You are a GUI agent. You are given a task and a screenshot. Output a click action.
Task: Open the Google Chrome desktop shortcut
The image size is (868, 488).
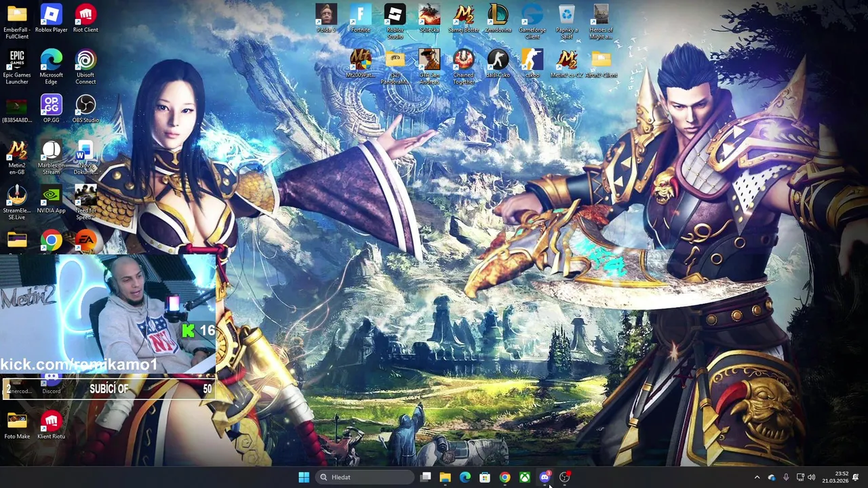(51, 242)
